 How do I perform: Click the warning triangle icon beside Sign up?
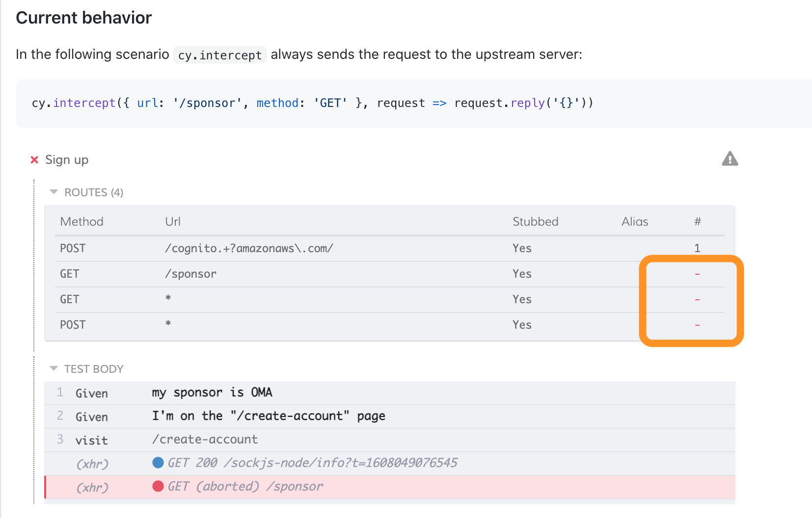click(x=730, y=159)
